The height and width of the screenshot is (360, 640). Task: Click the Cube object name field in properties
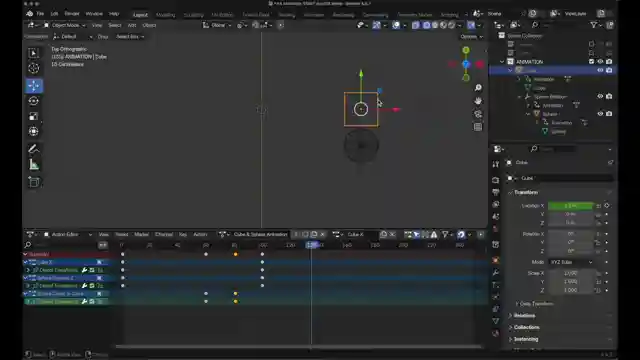click(x=567, y=178)
